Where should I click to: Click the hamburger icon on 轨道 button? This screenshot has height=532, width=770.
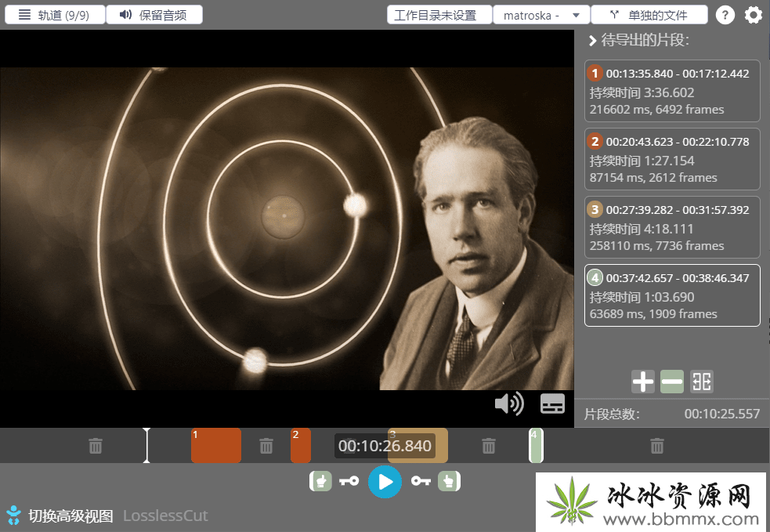click(x=24, y=15)
